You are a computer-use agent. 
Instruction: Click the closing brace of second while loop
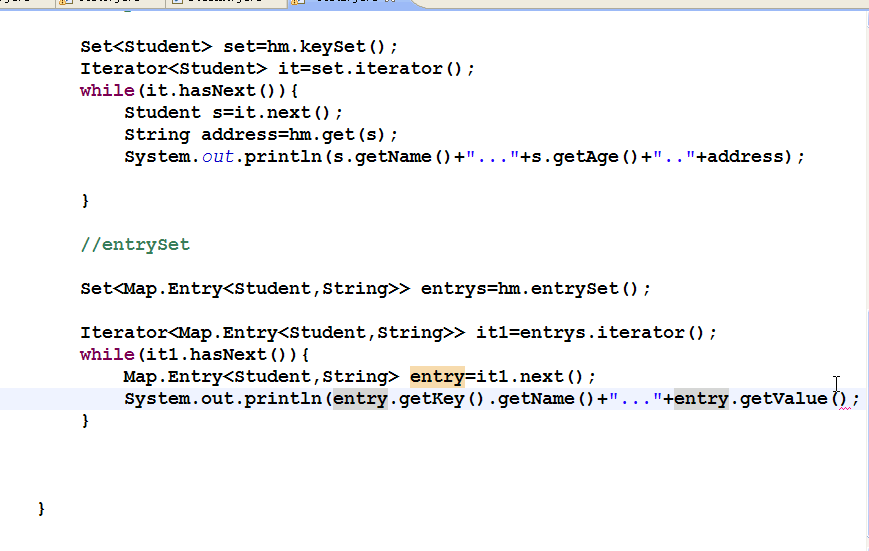85,420
